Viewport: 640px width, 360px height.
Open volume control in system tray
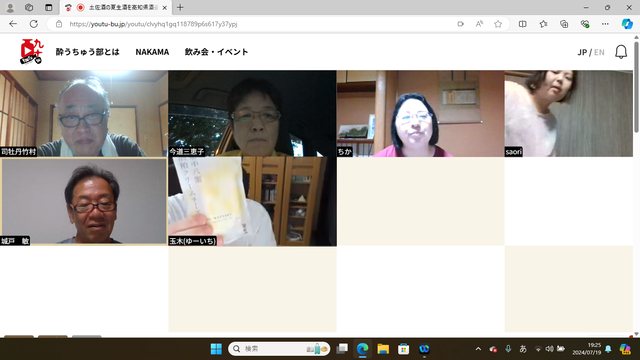point(549,349)
